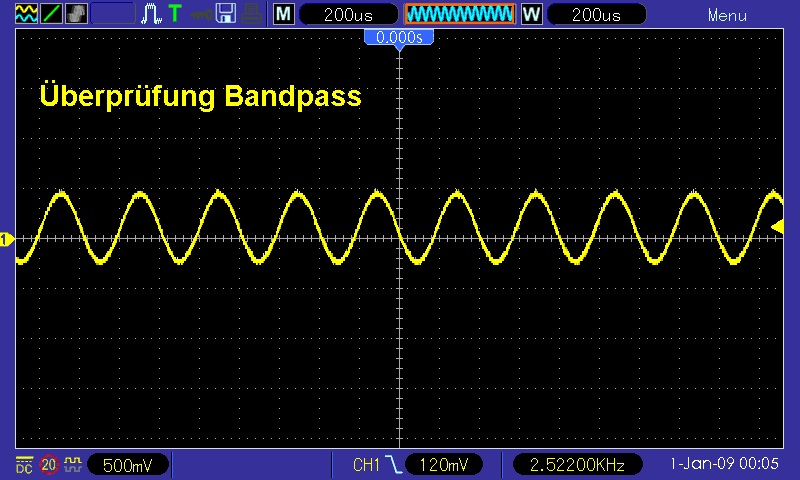Click the dual sine wave channel display icon
The image size is (800, 480).
point(26,13)
